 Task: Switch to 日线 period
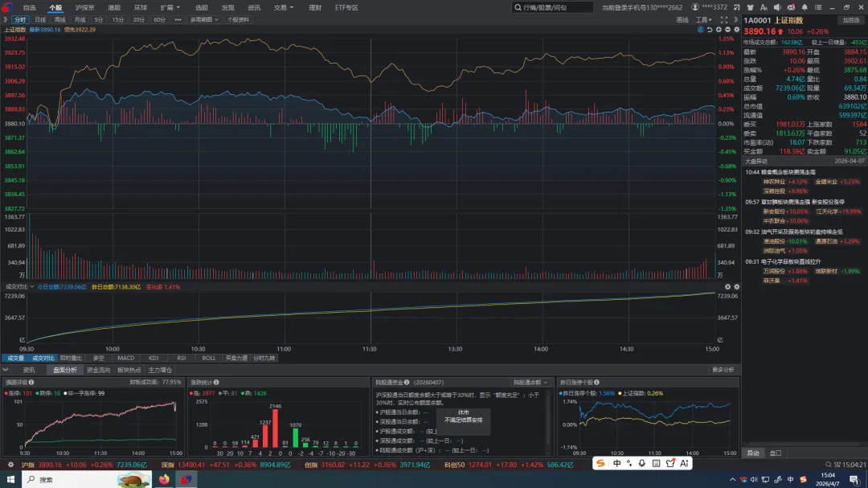click(x=40, y=19)
